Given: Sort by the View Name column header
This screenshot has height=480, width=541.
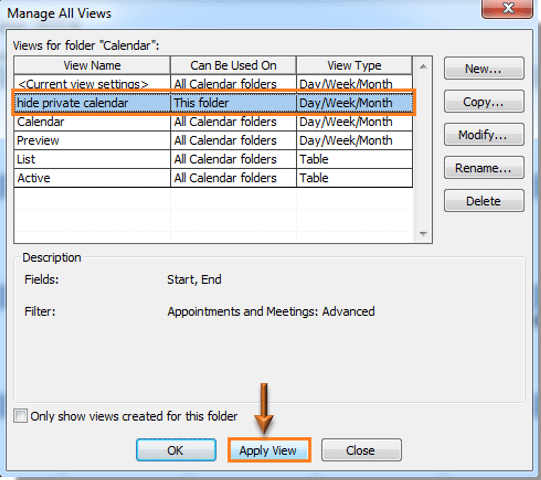Looking at the screenshot, I should (x=92, y=65).
